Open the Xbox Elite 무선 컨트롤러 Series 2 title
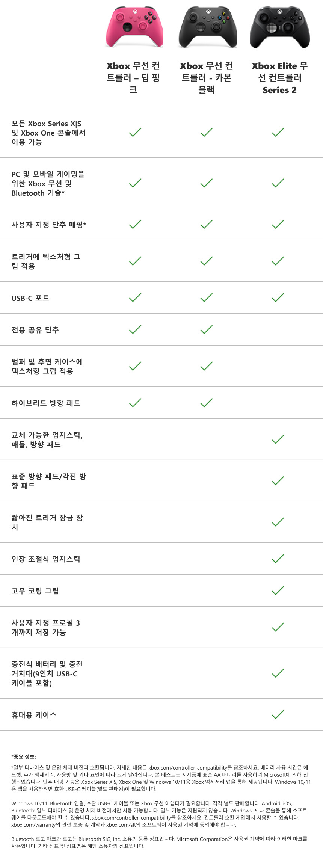This screenshot has width=323, height=868. coord(280,78)
